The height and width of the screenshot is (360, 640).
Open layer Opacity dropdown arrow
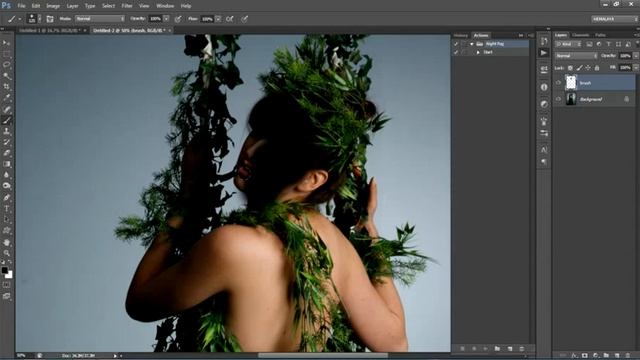[x=636, y=56]
